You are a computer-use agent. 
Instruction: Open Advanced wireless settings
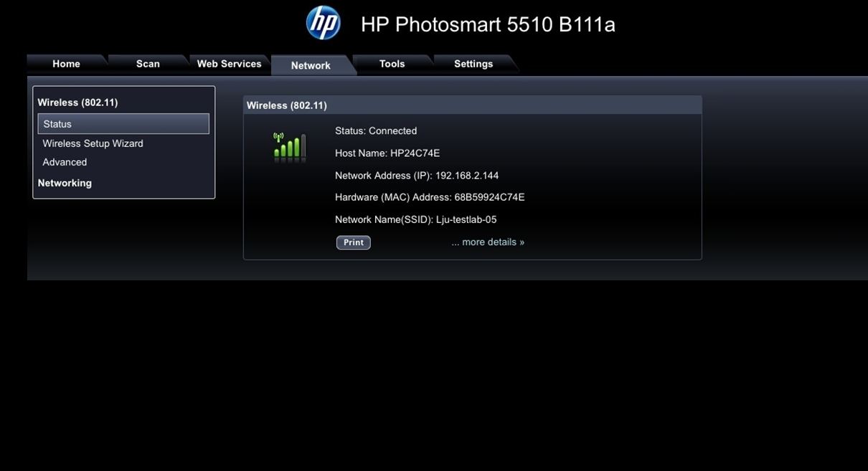tap(65, 162)
